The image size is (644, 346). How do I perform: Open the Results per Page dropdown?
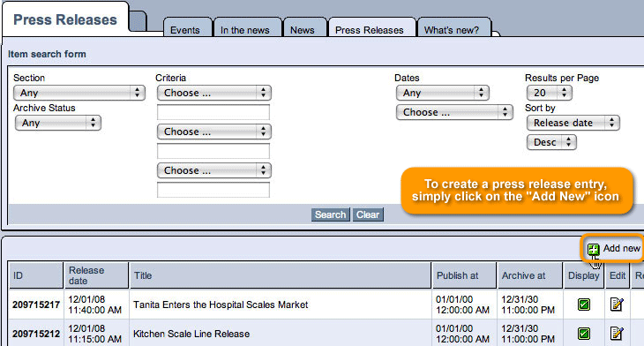coord(549,93)
